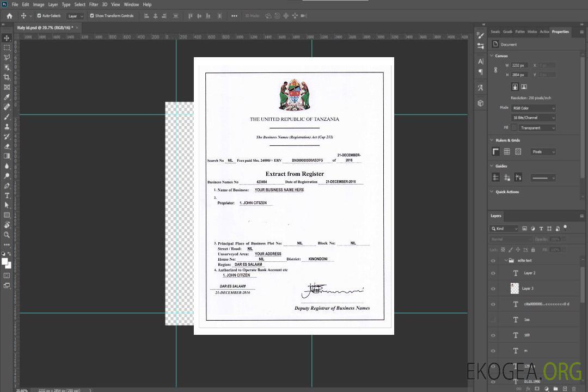Hide the Layer 2 text layer

[x=493, y=273]
